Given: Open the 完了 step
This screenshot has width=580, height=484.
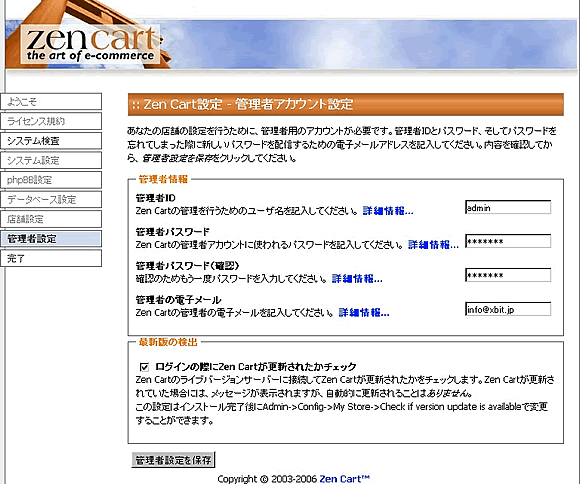Looking at the screenshot, I should click(51, 258).
